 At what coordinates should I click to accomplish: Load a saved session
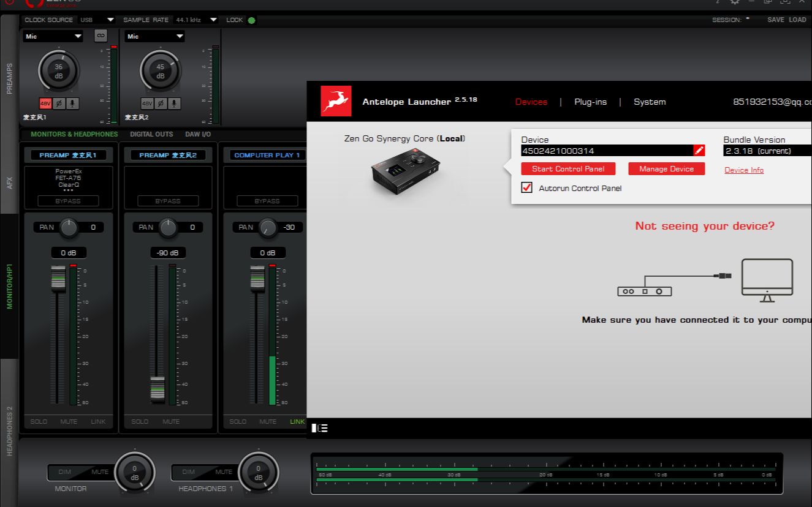coord(797,20)
